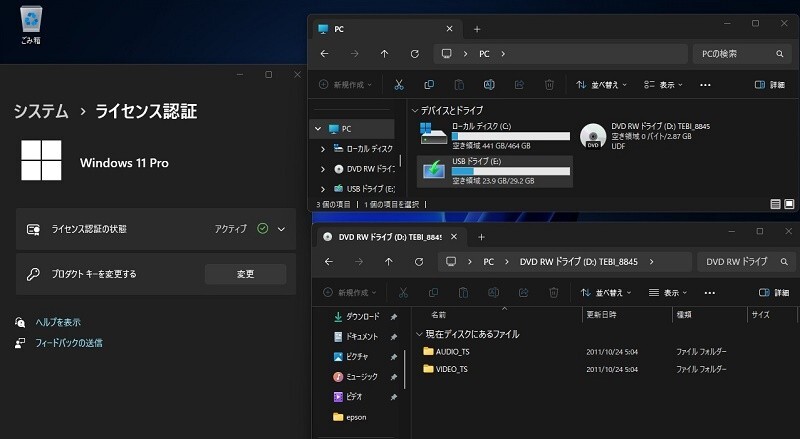Viewport: 800px width, 439px height.
Task: Open View dropdown in PC window
Action: coord(663,85)
